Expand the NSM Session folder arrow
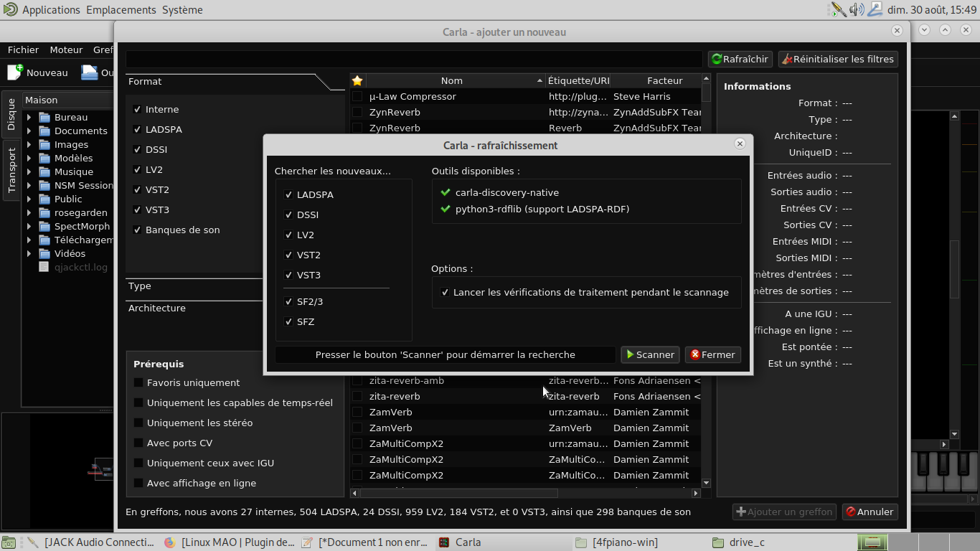Screen dimensions: 980x551 [x=29, y=185]
